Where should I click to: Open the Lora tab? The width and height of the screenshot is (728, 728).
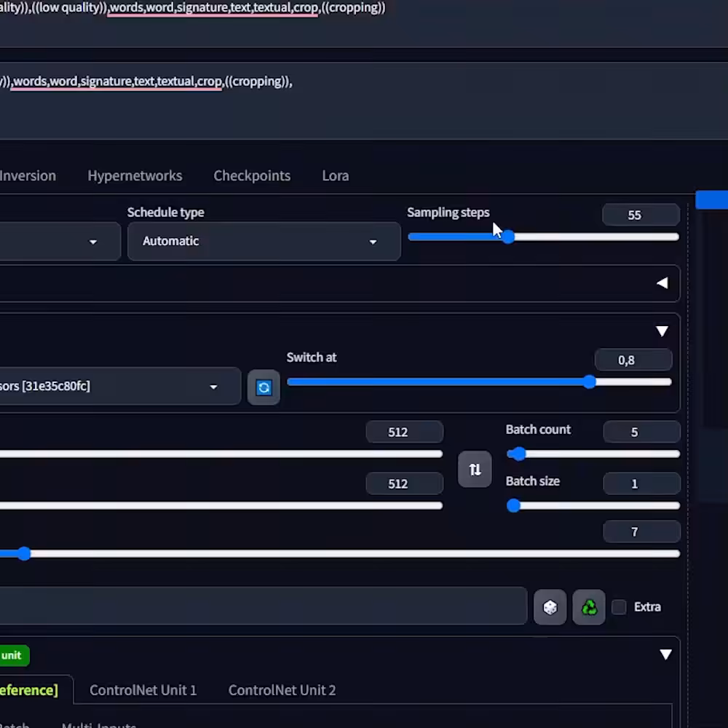coord(335,175)
